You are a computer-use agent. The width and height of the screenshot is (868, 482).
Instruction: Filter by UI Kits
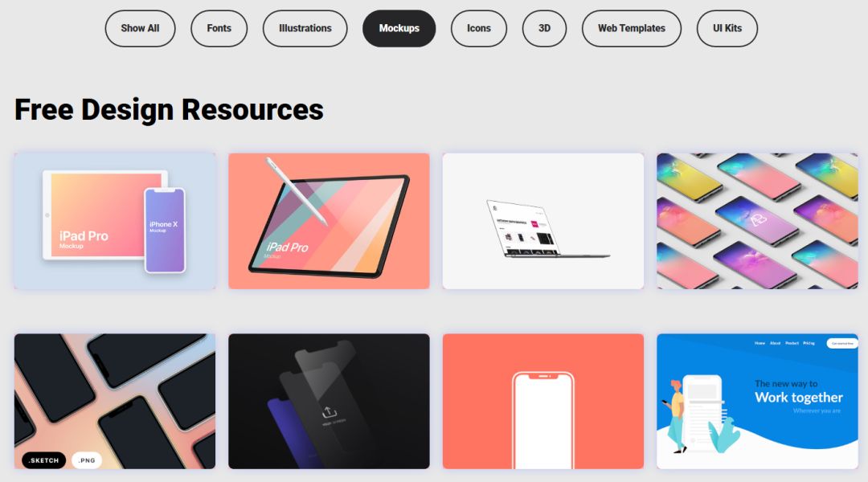[x=727, y=28]
